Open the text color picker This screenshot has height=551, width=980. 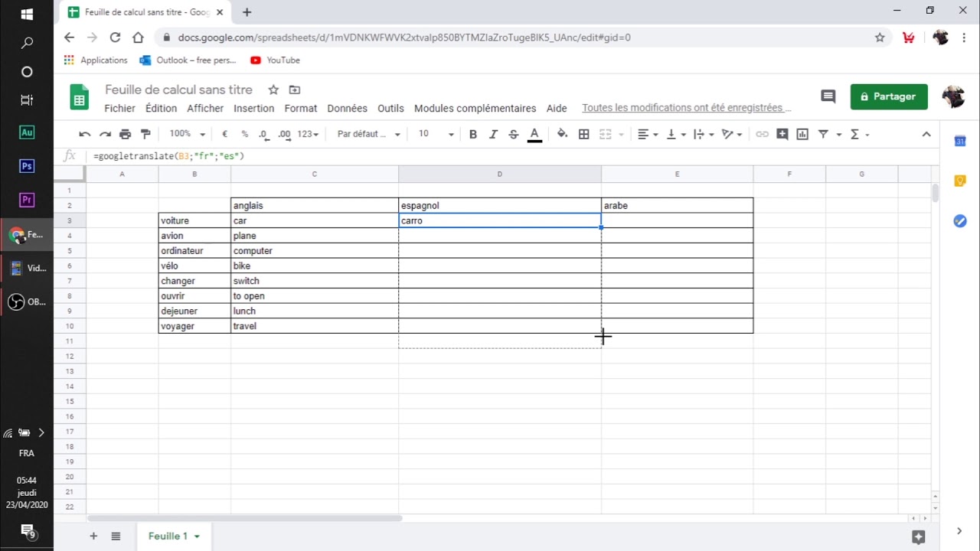(534, 134)
